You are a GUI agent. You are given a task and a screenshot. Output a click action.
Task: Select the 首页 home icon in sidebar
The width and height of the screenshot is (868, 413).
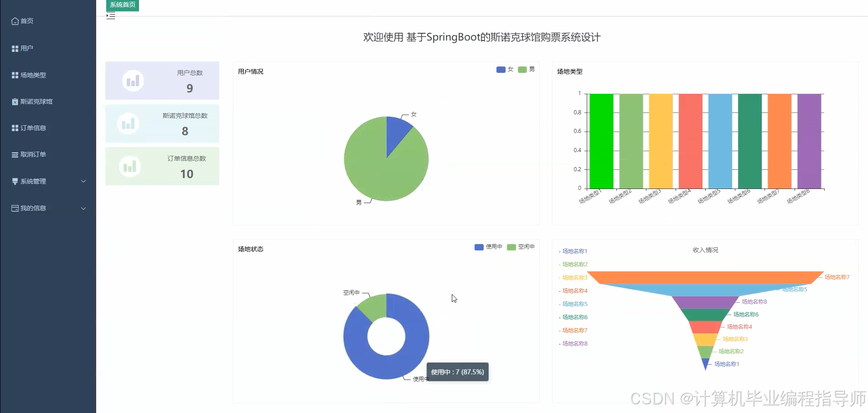coord(15,21)
